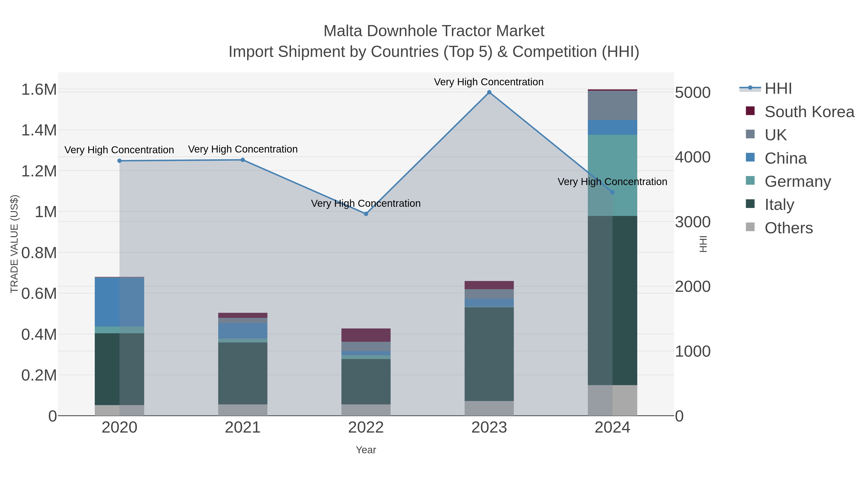Click the 2022 x-axis label
The image size is (868, 488).
pos(366,428)
